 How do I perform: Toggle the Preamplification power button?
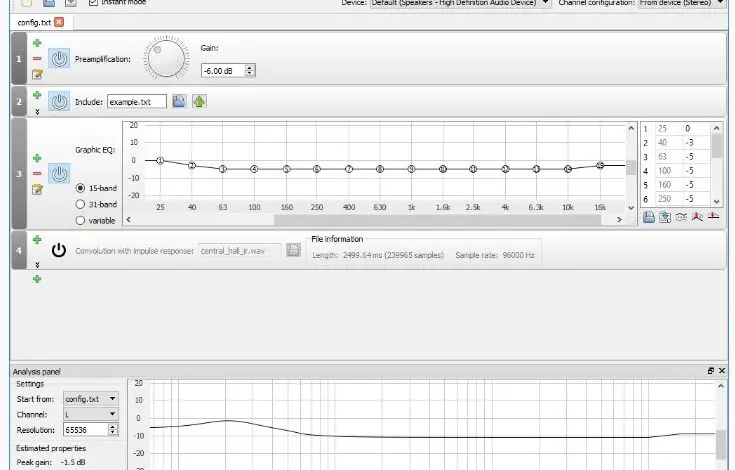[x=59, y=59]
